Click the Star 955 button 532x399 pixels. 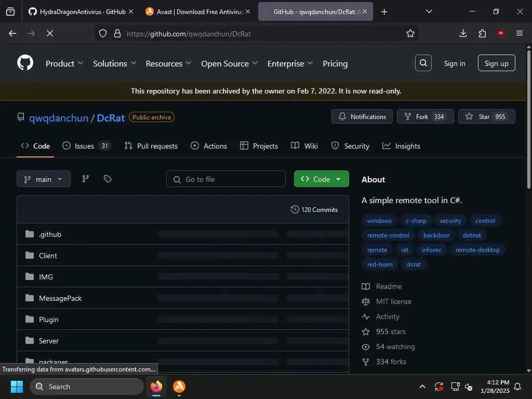pos(486,116)
